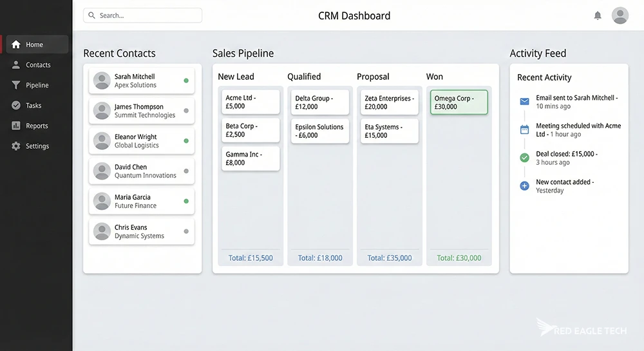
Task: Click the Tasks checkmark icon in sidebar
Action: [x=16, y=106]
